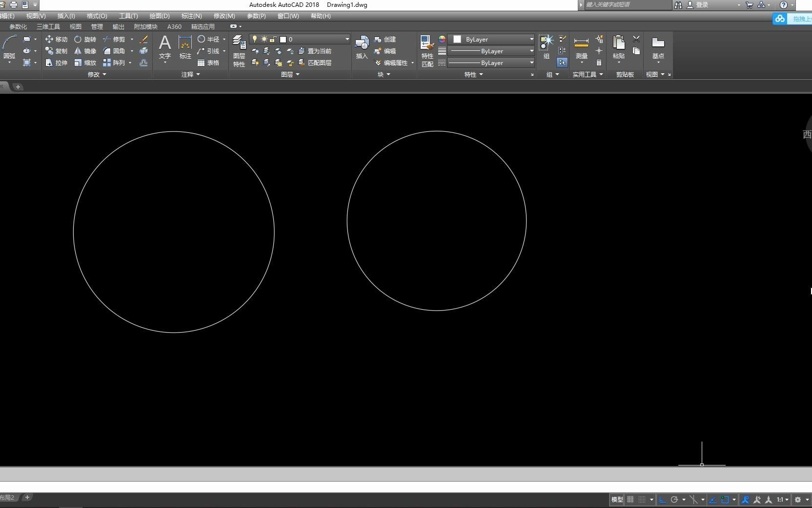Click the 标注 (Dimension) tool
812x508 pixels.
point(185,47)
